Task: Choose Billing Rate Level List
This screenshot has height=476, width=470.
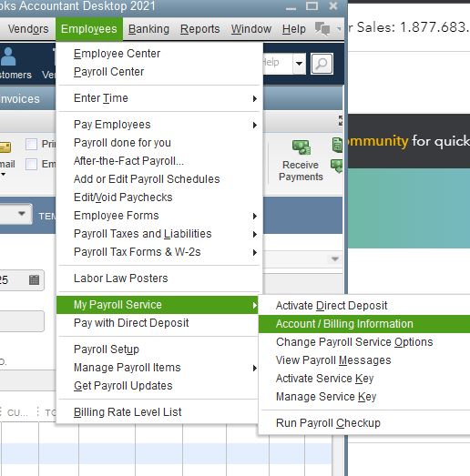Action: [x=158, y=412]
